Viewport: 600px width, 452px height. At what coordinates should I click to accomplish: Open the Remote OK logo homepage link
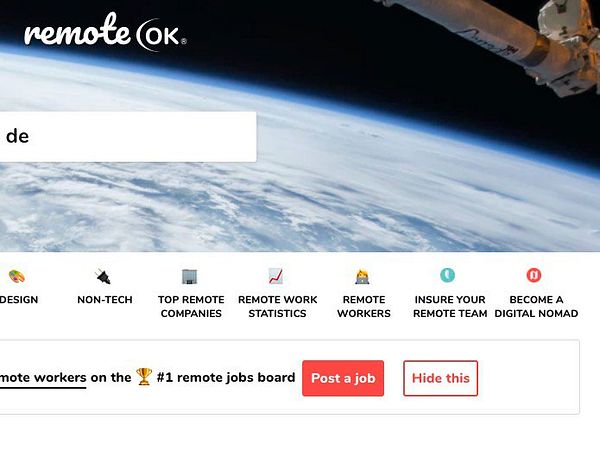click(105, 32)
